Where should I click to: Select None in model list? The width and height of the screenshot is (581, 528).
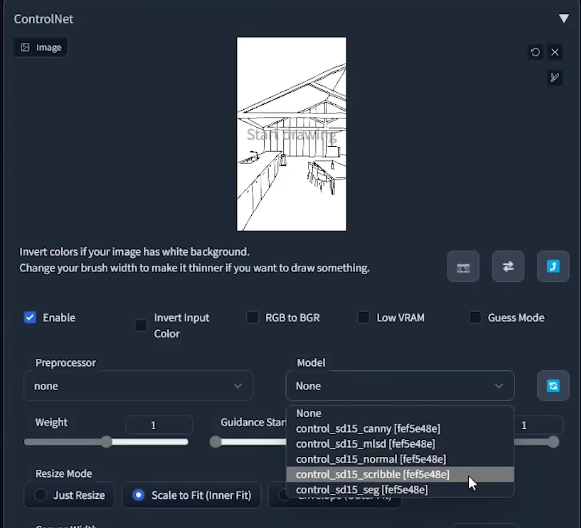400,413
